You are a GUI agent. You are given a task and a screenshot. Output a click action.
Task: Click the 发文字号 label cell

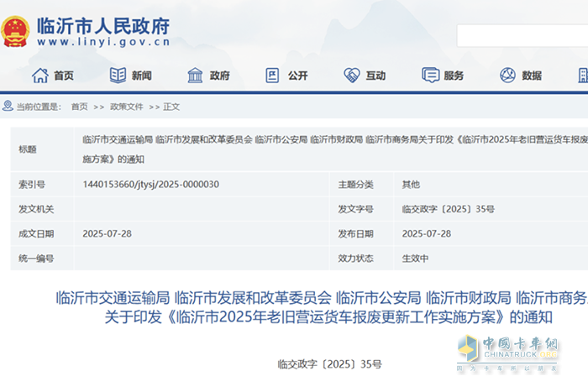click(x=355, y=209)
